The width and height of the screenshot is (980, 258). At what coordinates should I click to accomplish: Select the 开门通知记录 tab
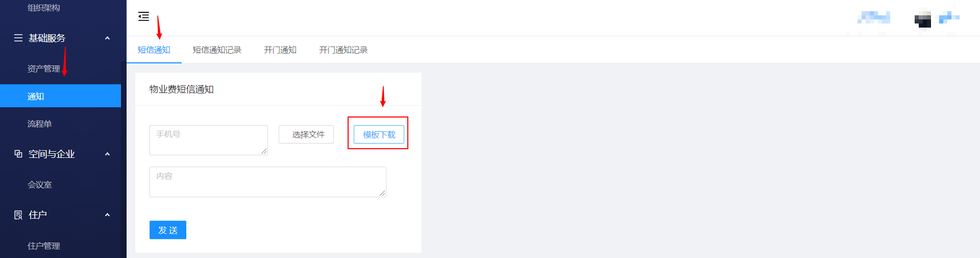[344, 50]
